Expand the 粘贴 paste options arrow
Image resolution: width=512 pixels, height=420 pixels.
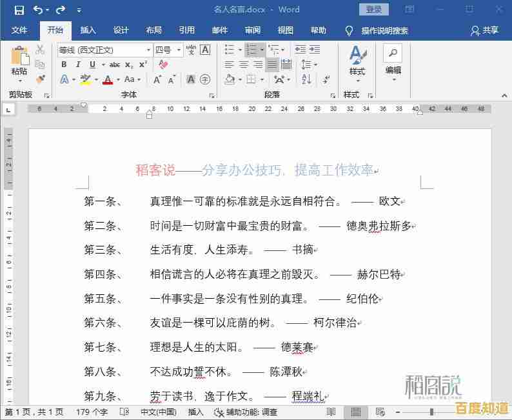coord(19,81)
